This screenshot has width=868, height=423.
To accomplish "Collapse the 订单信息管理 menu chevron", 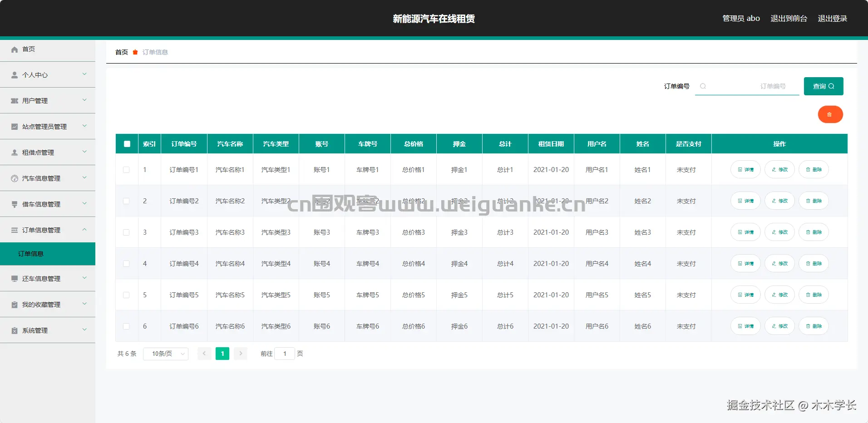I will (84, 229).
